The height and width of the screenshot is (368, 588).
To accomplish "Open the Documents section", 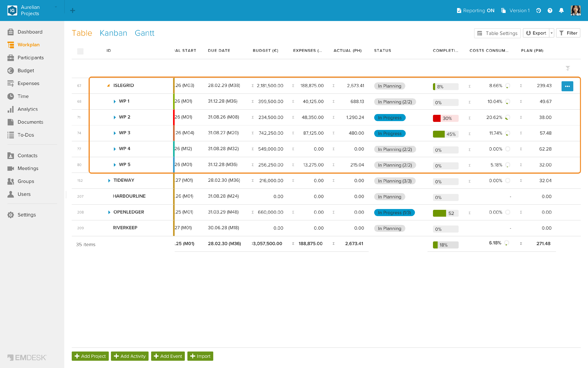I will coord(25,122).
